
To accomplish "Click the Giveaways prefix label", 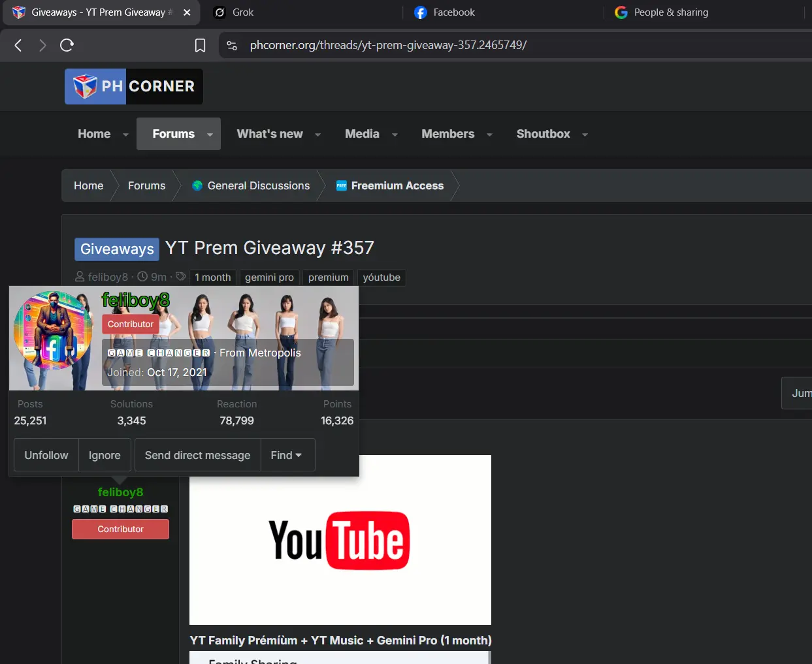I will click(x=117, y=249).
